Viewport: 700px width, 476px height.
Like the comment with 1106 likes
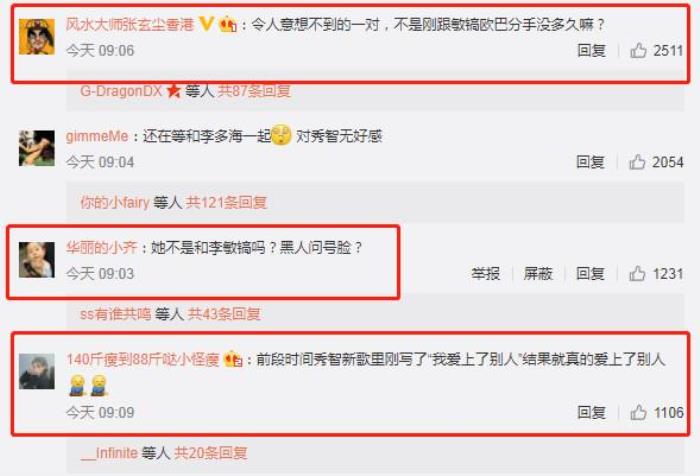pos(638,412)
